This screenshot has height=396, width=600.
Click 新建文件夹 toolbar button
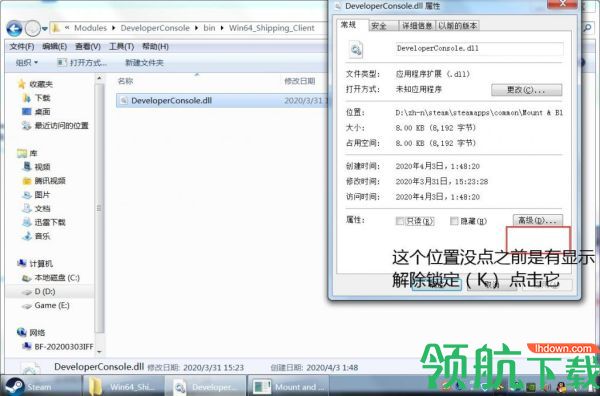tap(144, 62)
